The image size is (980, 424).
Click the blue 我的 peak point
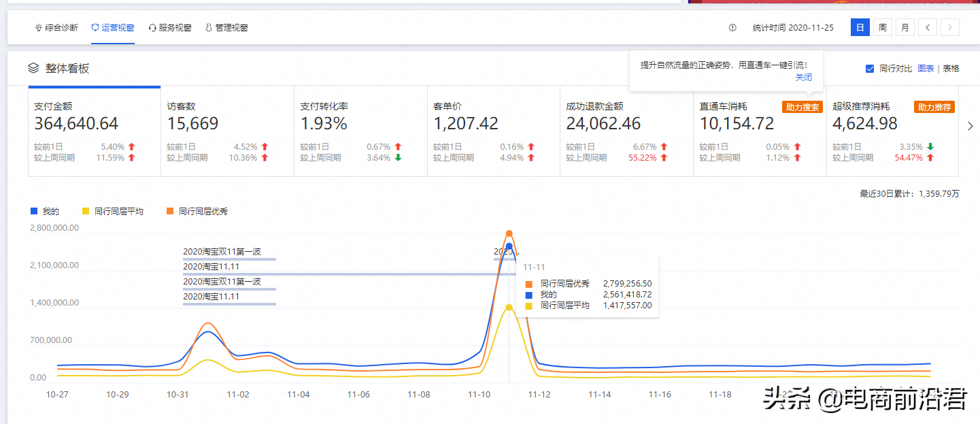pyautogui.click(x=509, y=246)
